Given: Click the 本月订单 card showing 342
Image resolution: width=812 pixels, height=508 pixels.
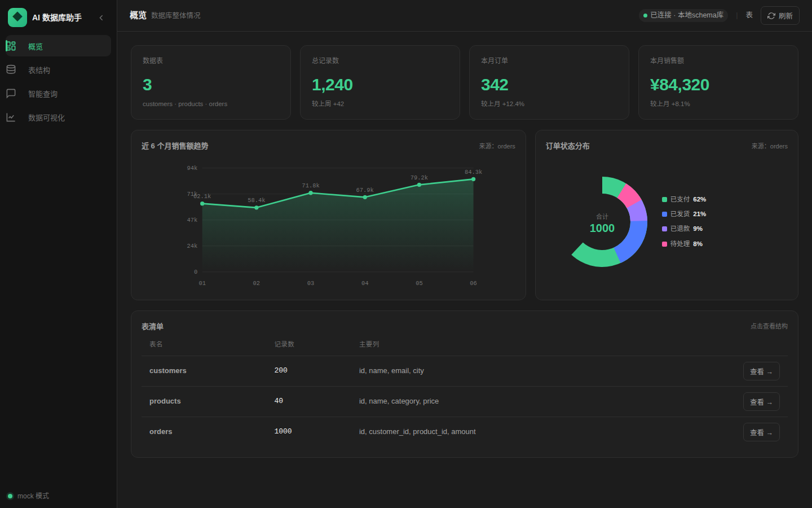Looking at the screenshot, I should click(549, 82).
